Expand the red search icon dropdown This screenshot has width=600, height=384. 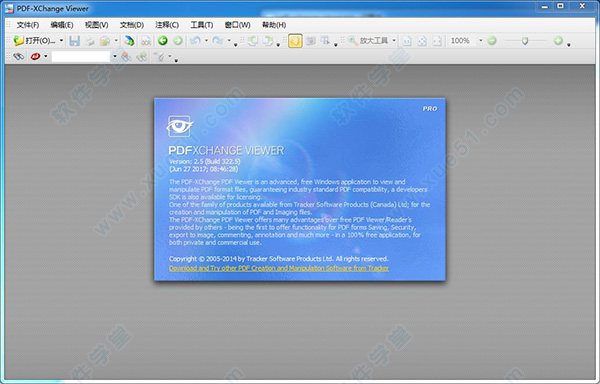click(46, 57)
